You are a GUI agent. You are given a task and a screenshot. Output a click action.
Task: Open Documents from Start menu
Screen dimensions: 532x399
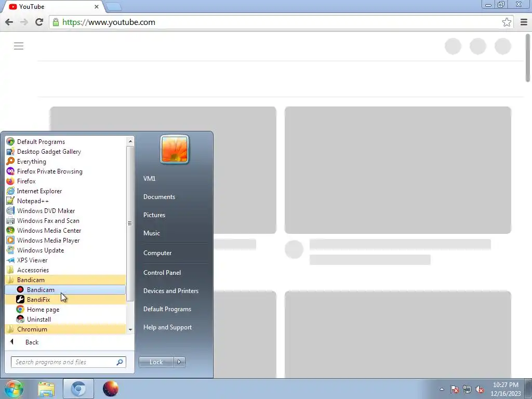pyautogui.click(x=159, y=197)
